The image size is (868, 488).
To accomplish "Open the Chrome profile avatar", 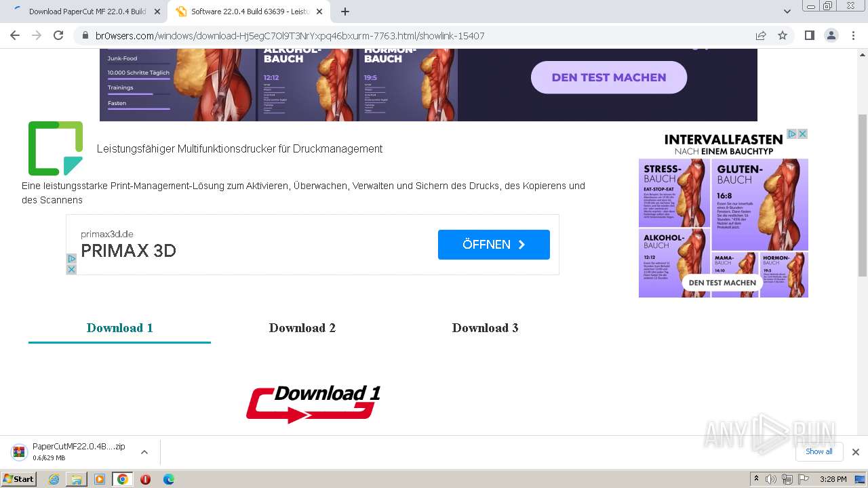I will click(831, 35).
